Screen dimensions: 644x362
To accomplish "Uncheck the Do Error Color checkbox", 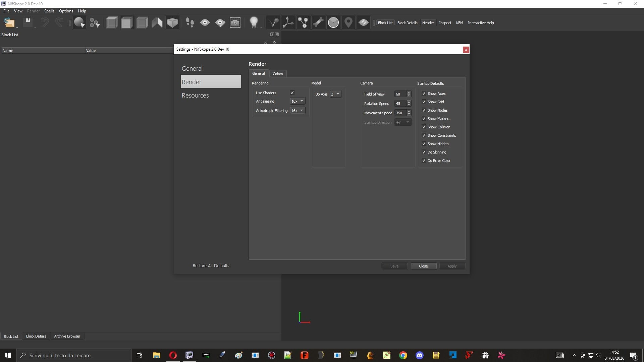I will [424, 161].
